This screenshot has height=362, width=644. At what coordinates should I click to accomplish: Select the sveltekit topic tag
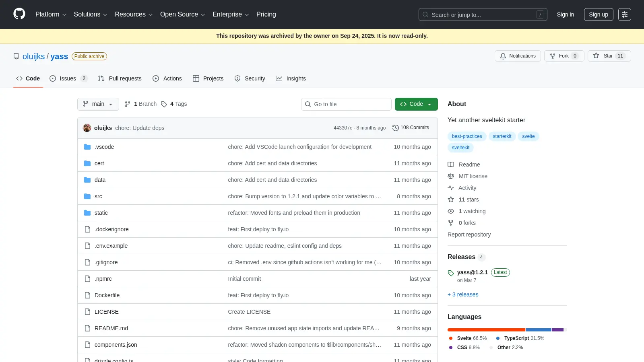pyautogui.click(x=460, y=148)
